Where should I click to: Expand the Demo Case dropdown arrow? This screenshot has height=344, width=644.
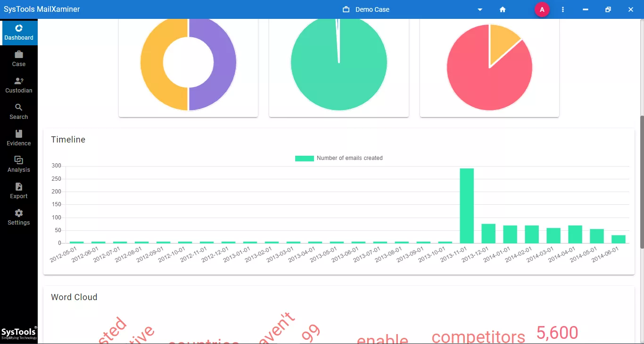click(x=480, y=9)
